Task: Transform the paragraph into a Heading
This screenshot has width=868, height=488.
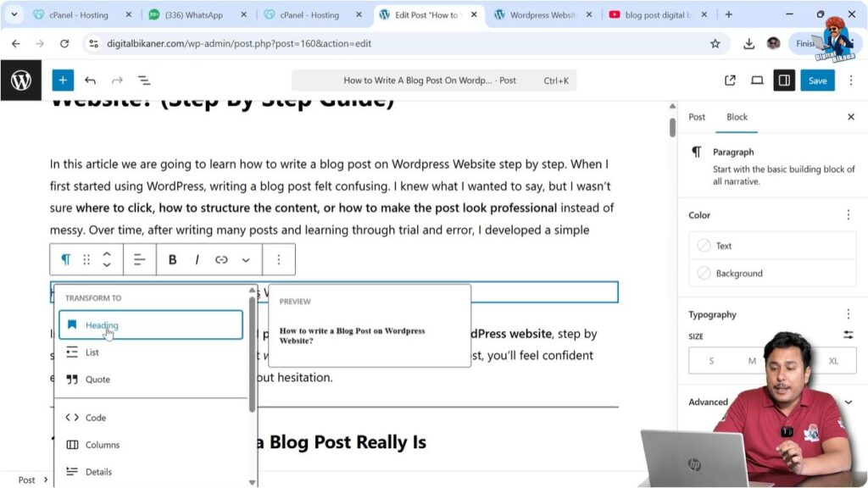Action: click(100, 324)
